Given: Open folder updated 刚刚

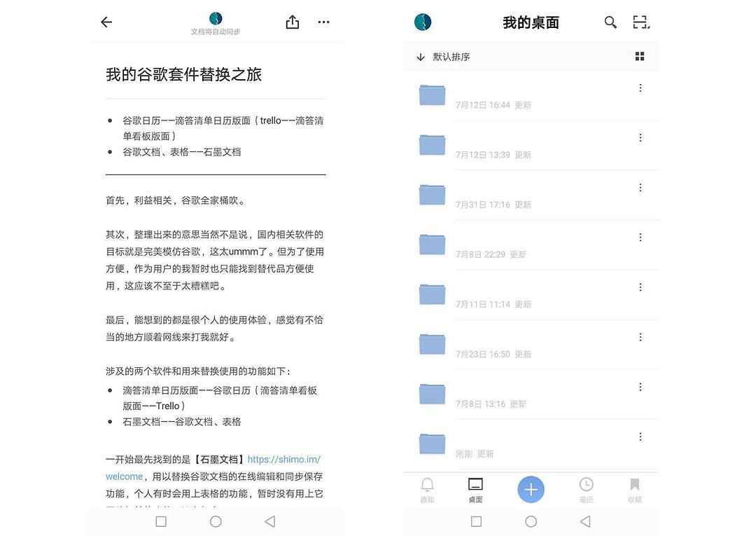Looking at the screenshot, I should point(531,444).
